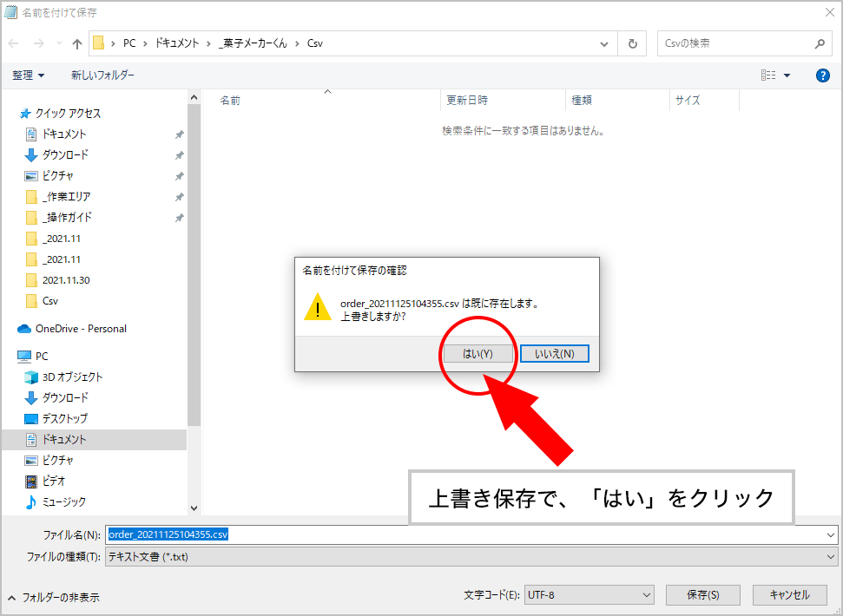Click the magnifier icon in search box

coord(820,43)
